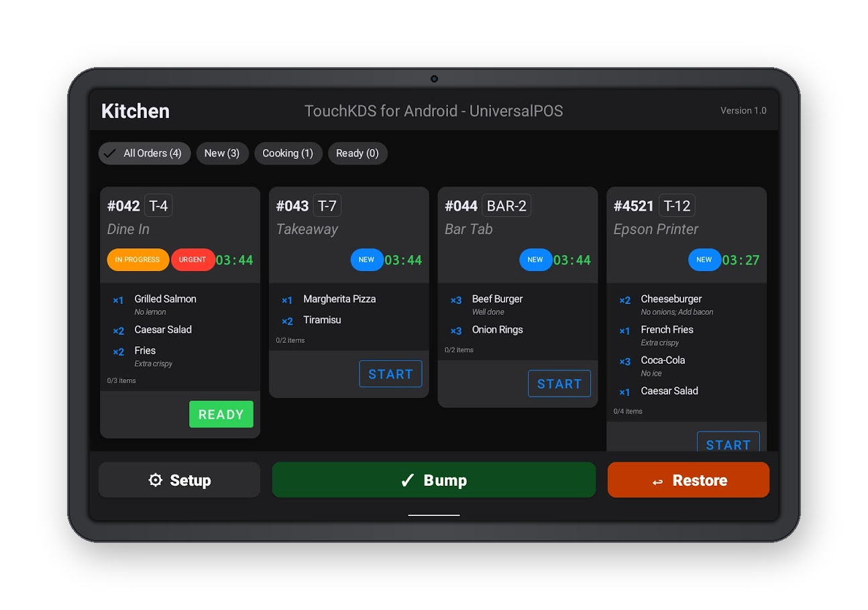Tap Grilled Salmon item in #042
The width and height of the screenshot is (868, 610).
tap(165, 299)
